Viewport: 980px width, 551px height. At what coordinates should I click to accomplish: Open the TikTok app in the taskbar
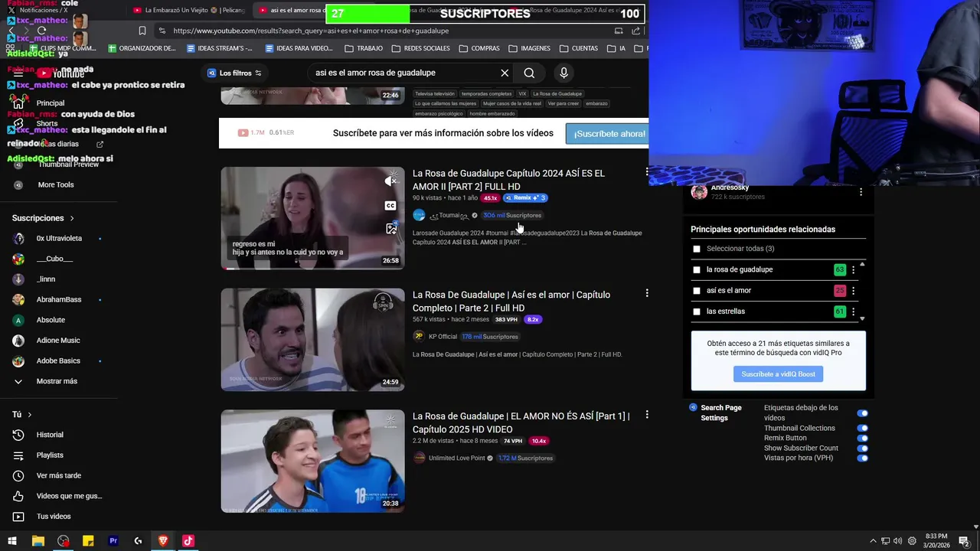[188, 541]
